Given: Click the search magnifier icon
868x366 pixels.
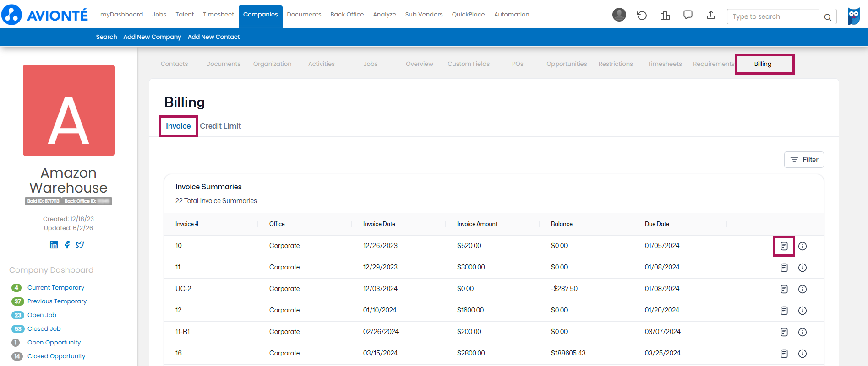Looking at the screenshot, I should (828, 17).
